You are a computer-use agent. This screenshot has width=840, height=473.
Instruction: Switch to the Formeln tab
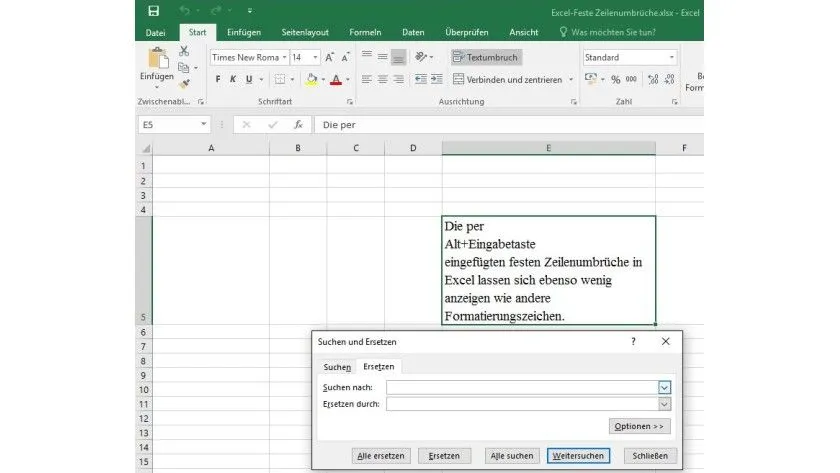coord(365,33)
